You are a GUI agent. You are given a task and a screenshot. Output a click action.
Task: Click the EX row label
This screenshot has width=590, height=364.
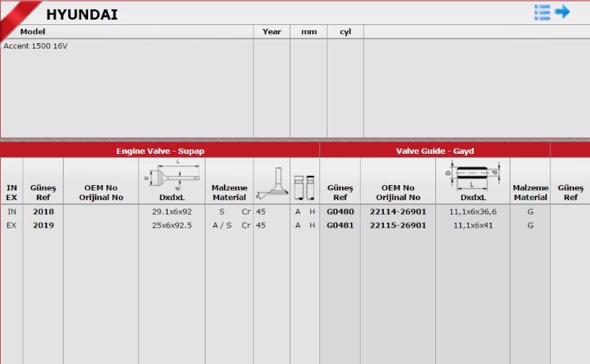tap(11, 225)
